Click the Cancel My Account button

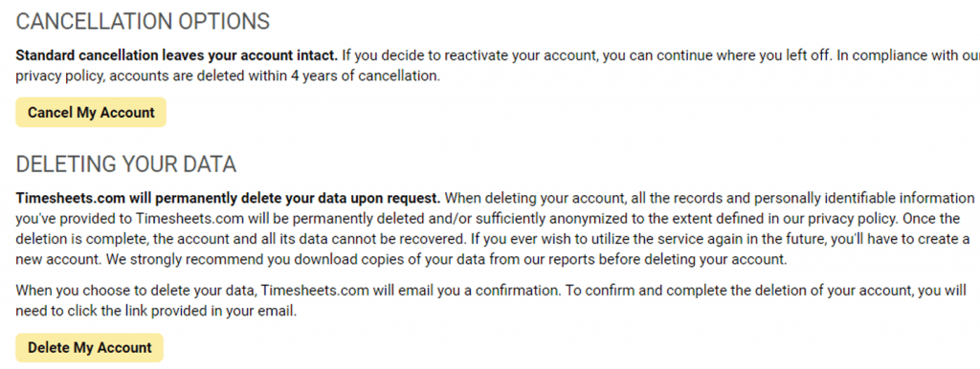tap(91, 113)
